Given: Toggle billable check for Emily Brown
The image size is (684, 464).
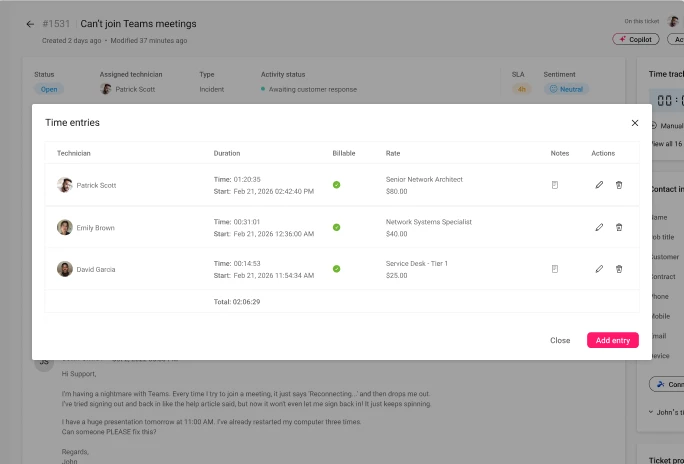Looking at the screenshot, I should 336,227.
